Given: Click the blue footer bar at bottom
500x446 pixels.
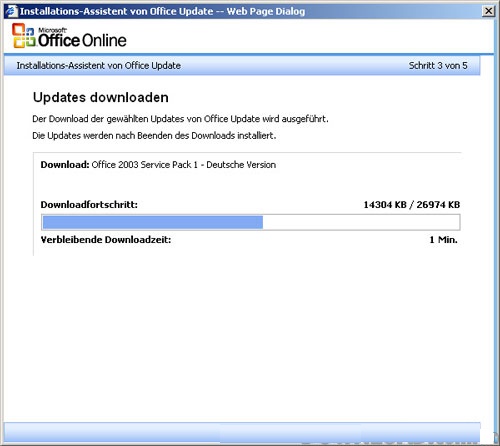Looking at the screenshot, I should coord(242,433).
